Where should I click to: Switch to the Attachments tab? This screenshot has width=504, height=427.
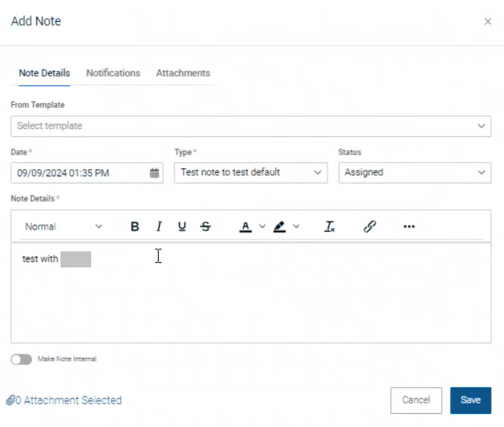coord(183,73)
